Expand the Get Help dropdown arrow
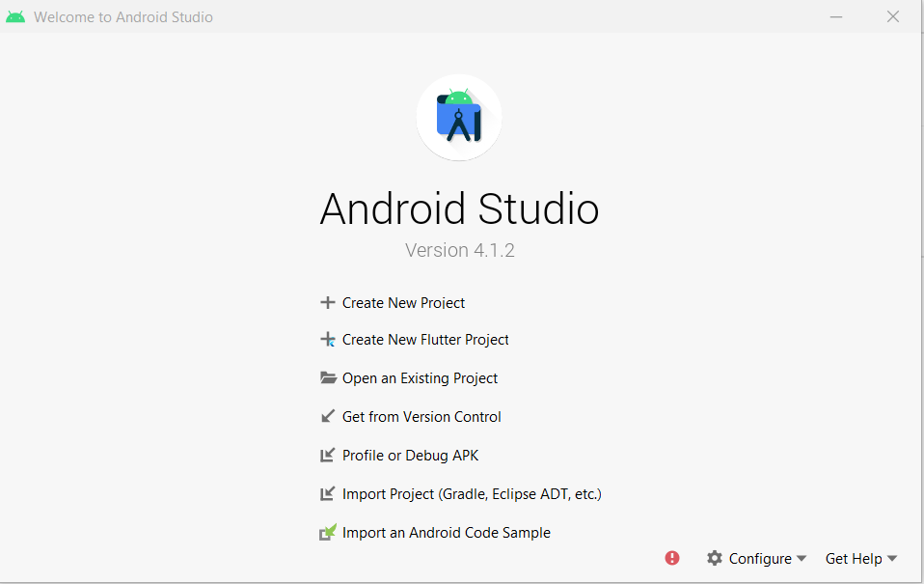The height and width of the screenshot is (584, 924). 892,559
